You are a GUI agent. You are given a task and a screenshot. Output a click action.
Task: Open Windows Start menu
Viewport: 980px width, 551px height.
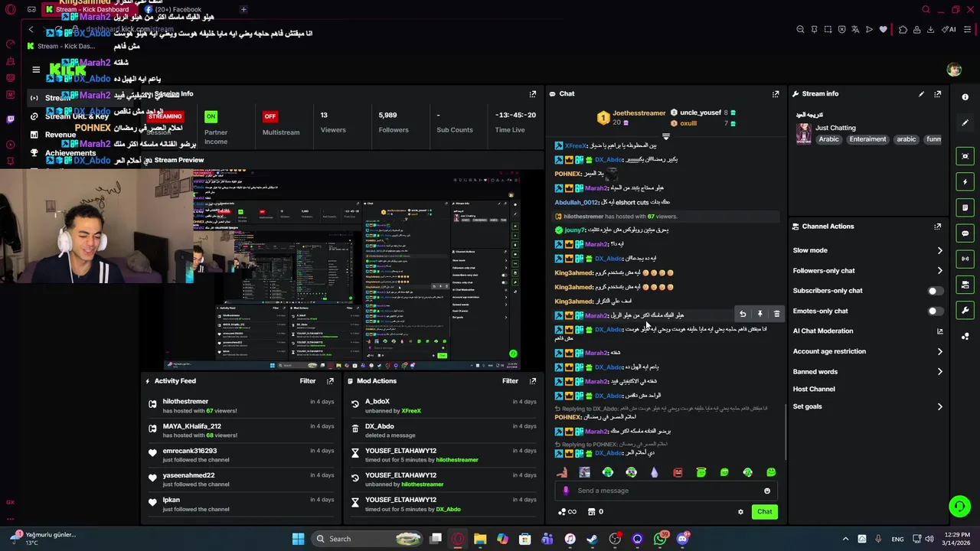point(298,539)
